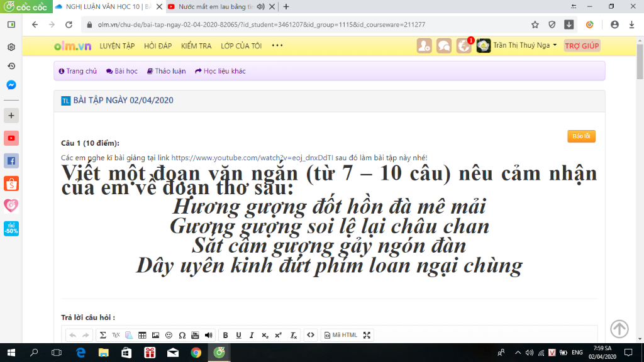Click the TRỢ GIÚP button

coord(582,45)
